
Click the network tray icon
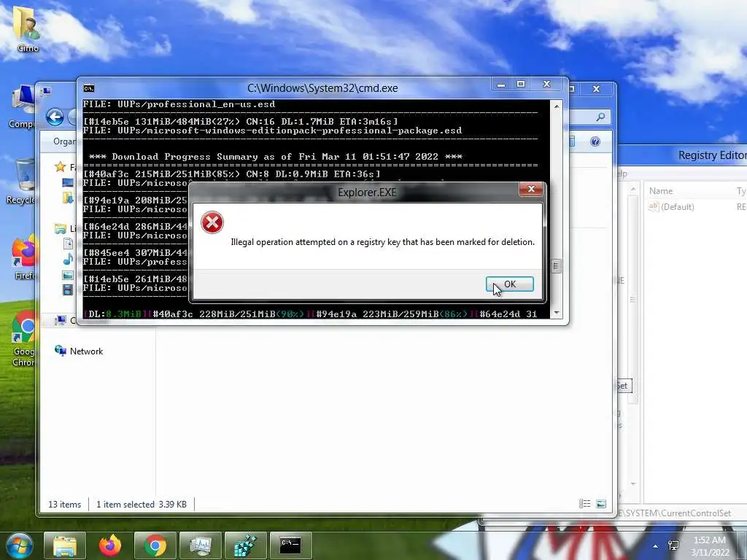point(673,545)
